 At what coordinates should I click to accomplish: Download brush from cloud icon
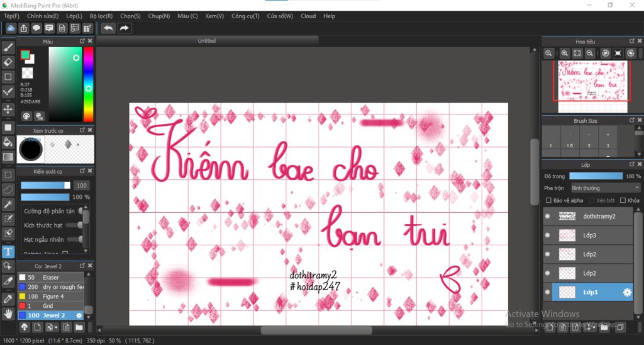point(25,327)
